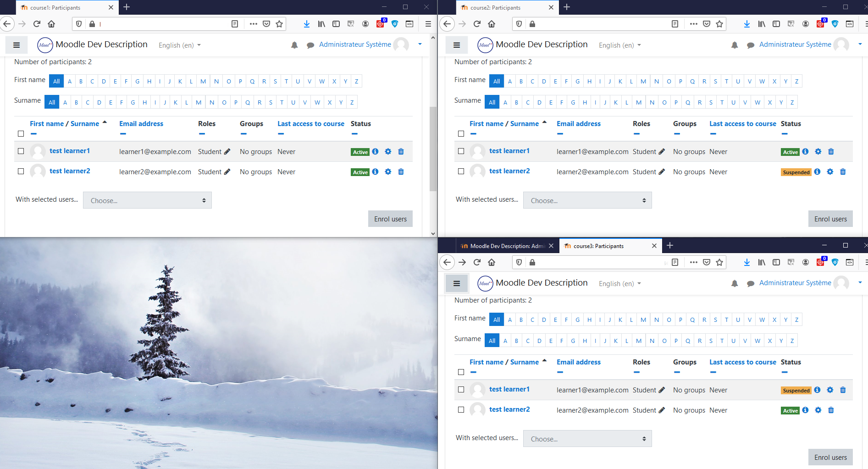Collapse Email address column in course1 table
This screenshot has width=868, height=469.
point(123,134)
